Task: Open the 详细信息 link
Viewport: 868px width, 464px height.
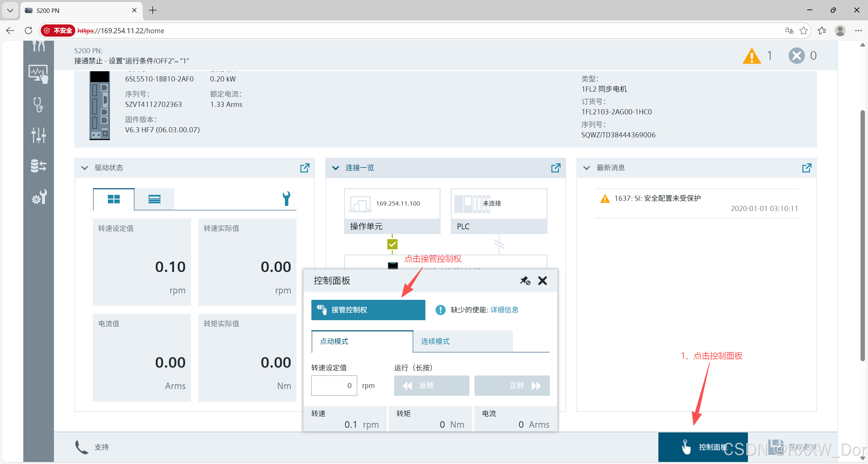Action: click(x=504, y=310)
